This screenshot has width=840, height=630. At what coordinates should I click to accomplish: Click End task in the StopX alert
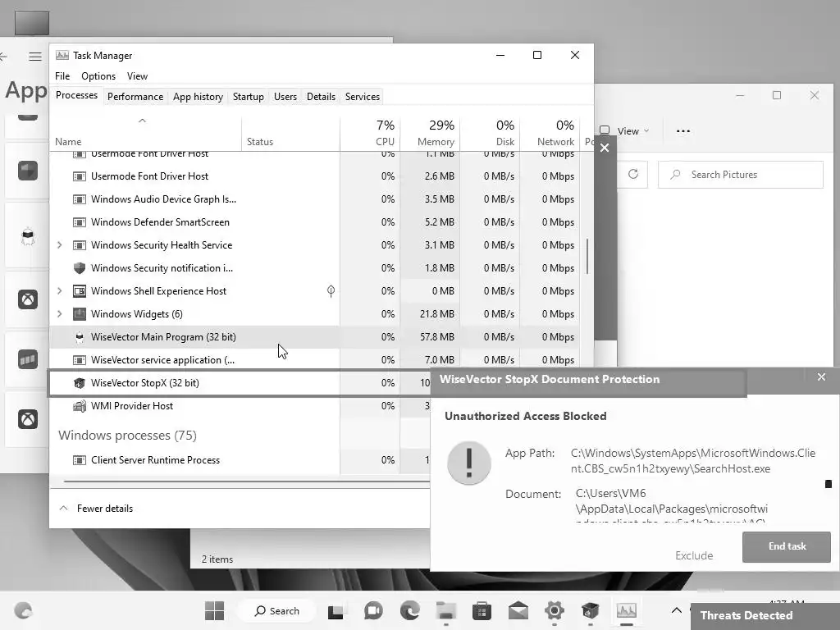pyautogui.click(x=787, y=546)
